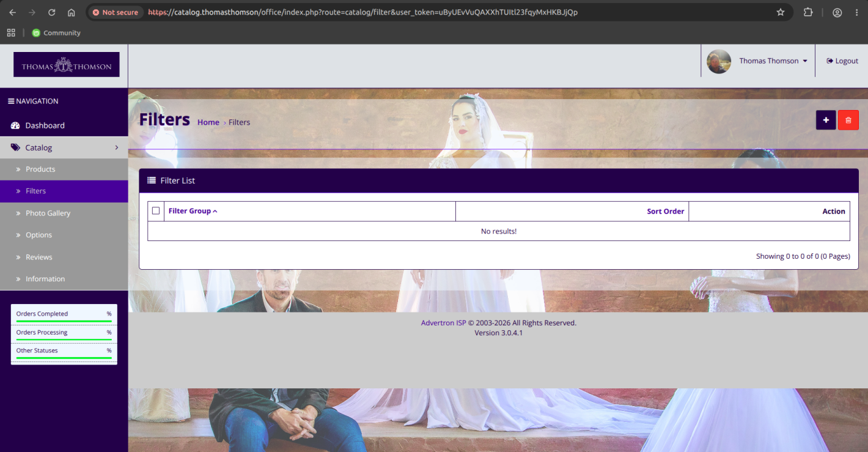Sort by the Sort Order column header

click(666, 211)
